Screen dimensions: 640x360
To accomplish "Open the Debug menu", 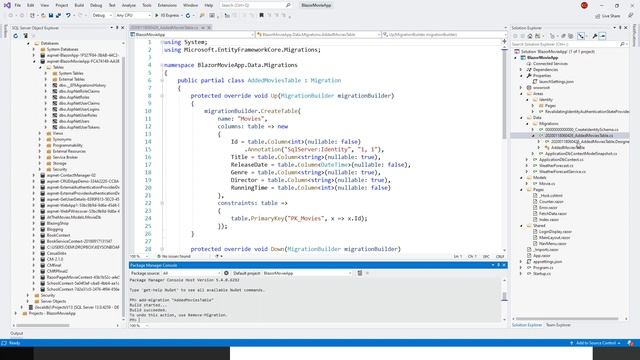I will pos(96,5).
